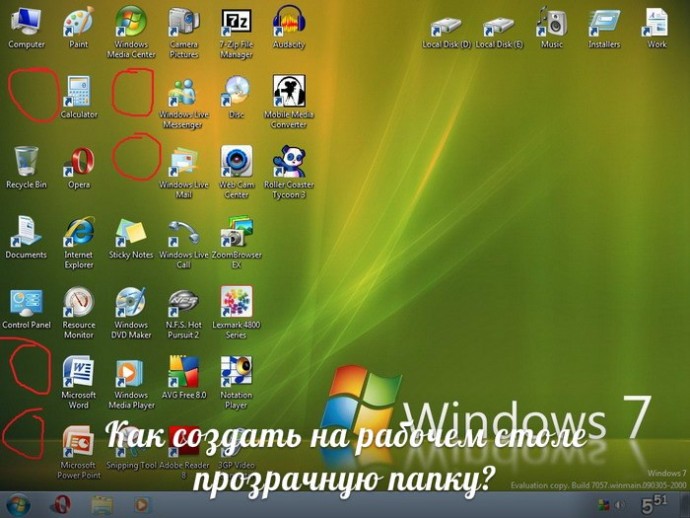Click the taskbar clock
The height and width of the screenshot is (518, 690).
(x=654, y=504)
